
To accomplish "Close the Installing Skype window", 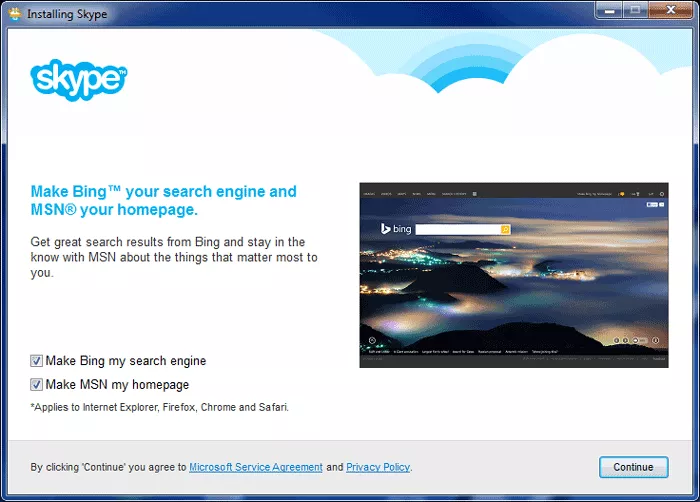I will 670,11.
